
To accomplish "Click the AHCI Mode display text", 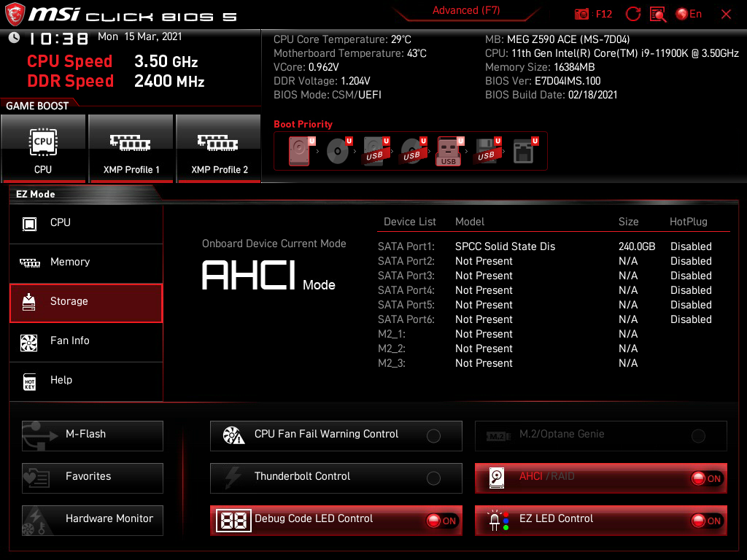I will click(268, 276).
